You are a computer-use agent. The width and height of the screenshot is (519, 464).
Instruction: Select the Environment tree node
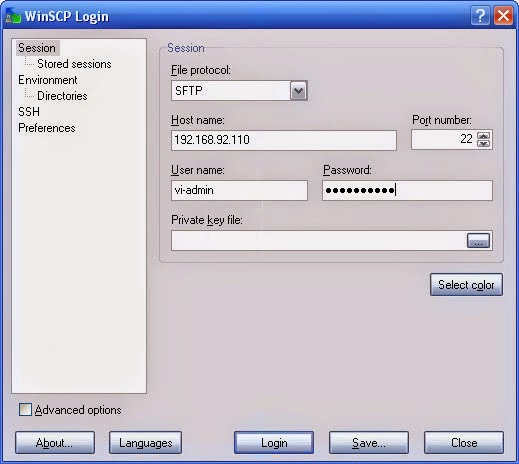(x=48, y=80)
